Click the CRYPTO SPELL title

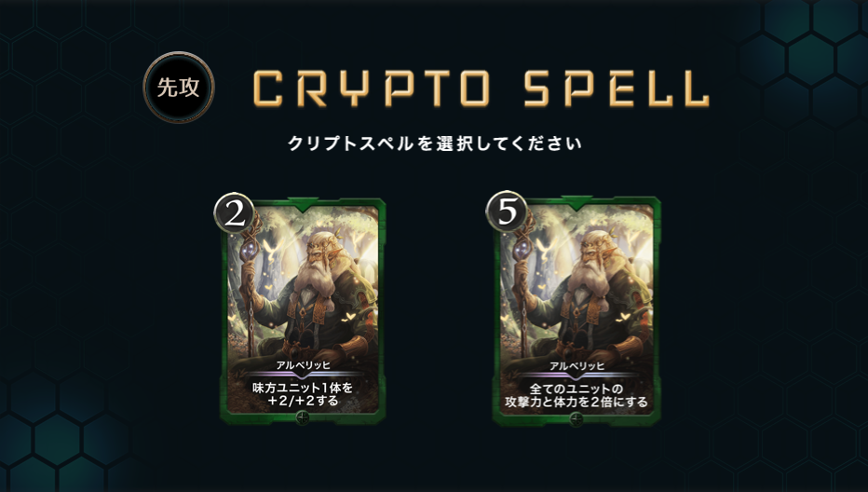pyautogui.click(x=481, y=89)
